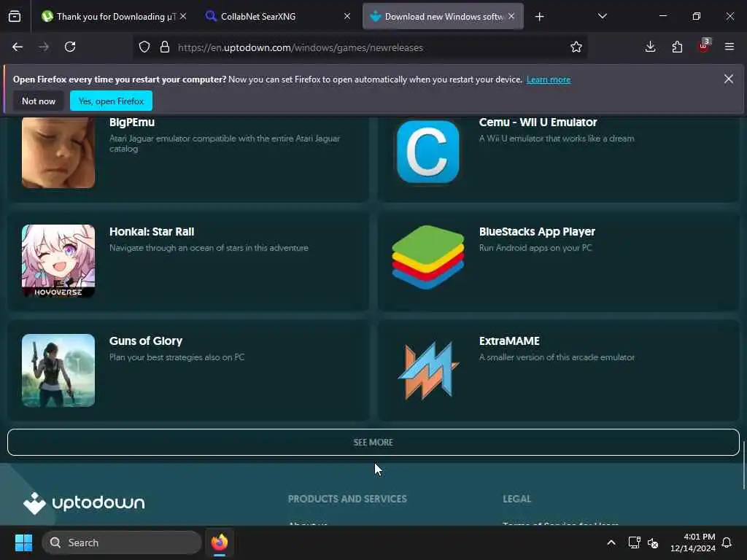Choose Not now in the notification

click(x=39, y=101)
